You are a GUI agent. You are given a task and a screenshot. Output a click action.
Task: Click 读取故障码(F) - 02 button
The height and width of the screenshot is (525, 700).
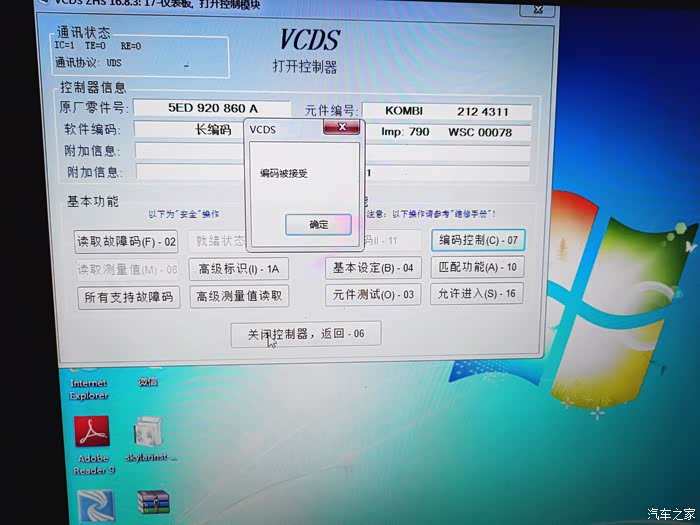[127, 241]
